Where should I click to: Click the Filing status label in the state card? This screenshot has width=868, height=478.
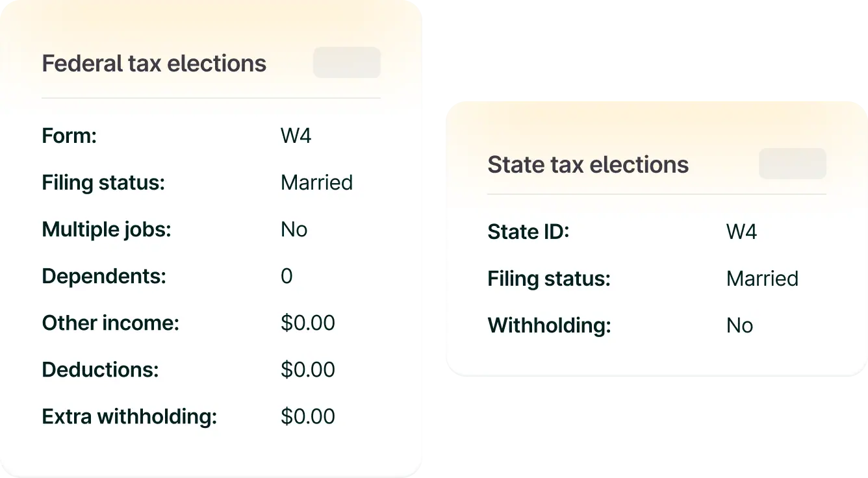tap(549, 279)
